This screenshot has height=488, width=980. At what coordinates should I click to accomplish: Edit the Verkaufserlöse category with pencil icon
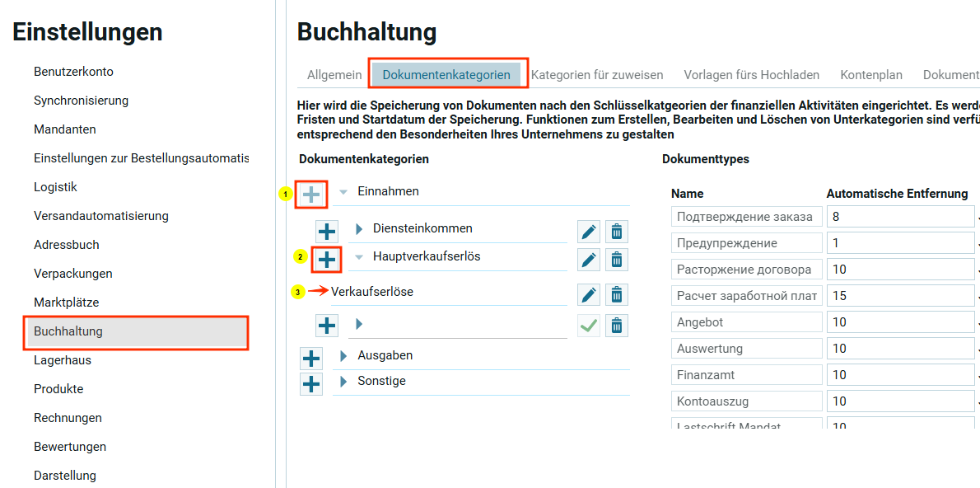(x=588, y=294)
